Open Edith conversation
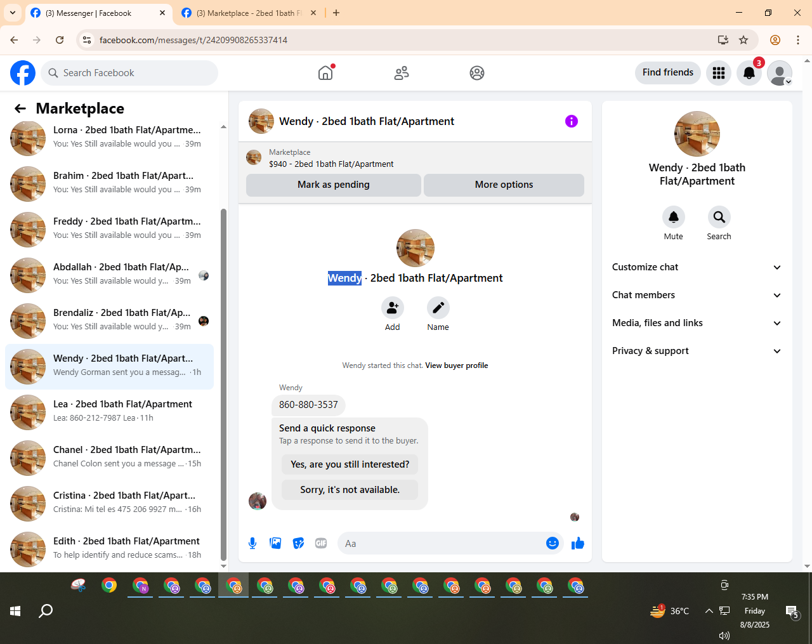The width and height of the screenshot is (812, 644). 109,549
